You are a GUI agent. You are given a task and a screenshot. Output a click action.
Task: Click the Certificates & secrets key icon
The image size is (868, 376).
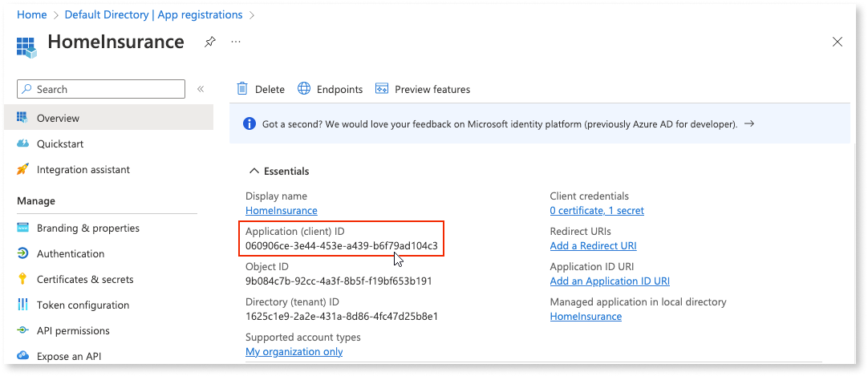[x=22, y=279]
